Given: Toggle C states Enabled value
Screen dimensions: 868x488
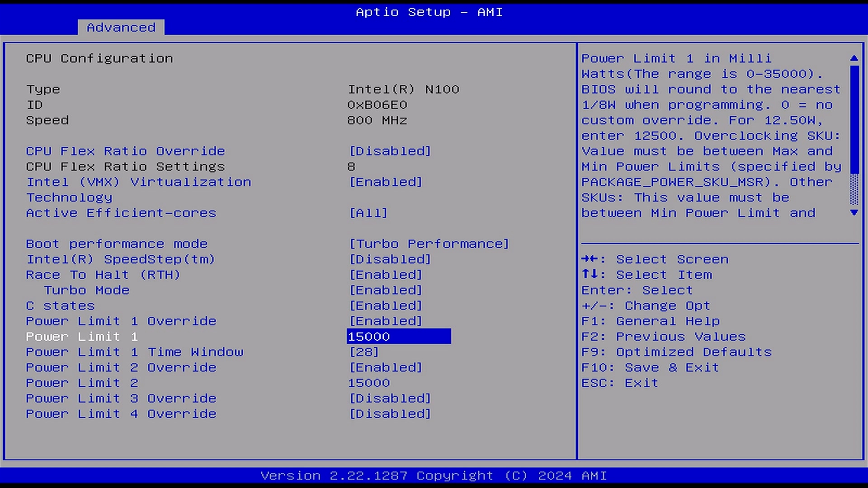Looking at the screenshot, I should (x=386, y=306).
